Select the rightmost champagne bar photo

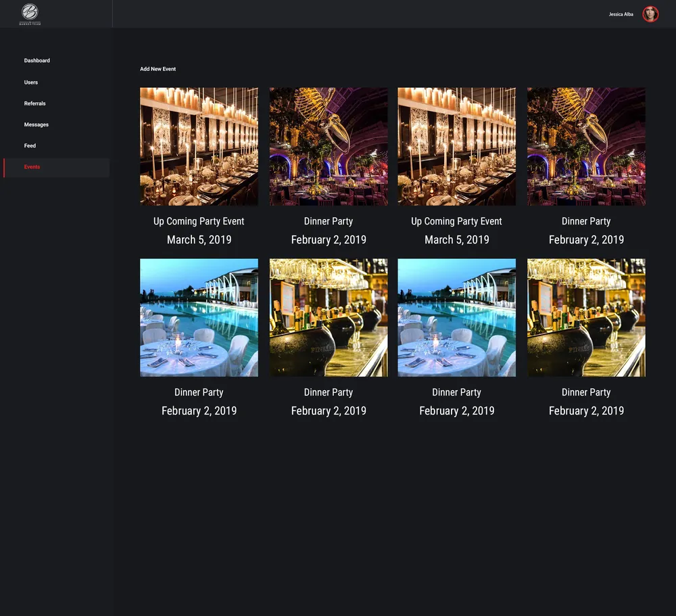(586, 318)
